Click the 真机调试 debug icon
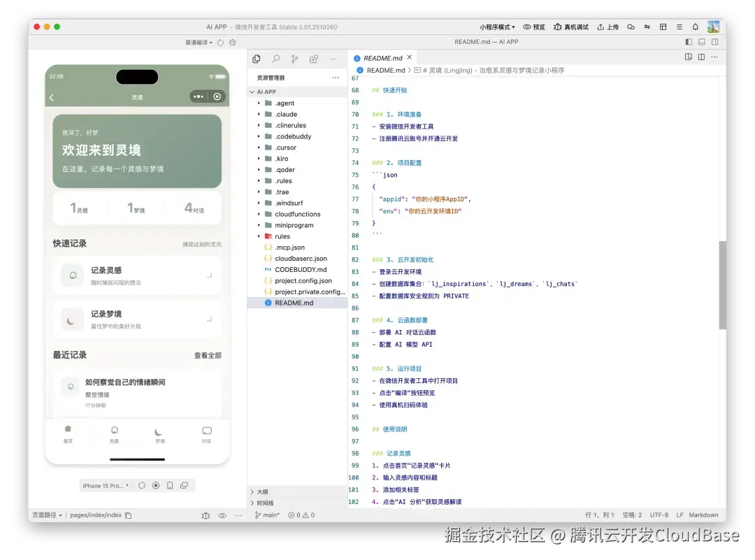The image size is (755, 560). 558,27
